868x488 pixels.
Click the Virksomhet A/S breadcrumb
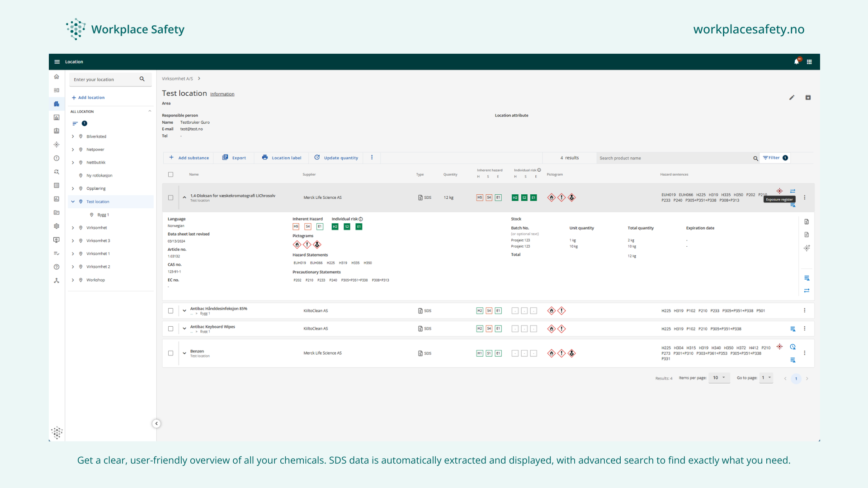pyautogui.click(x=177, y=79)
